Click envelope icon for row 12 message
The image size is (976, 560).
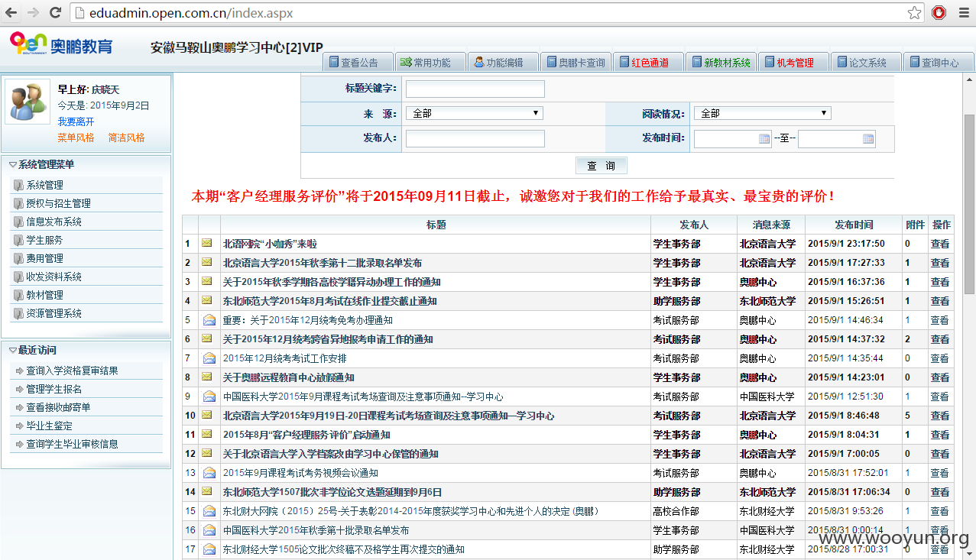207,454
